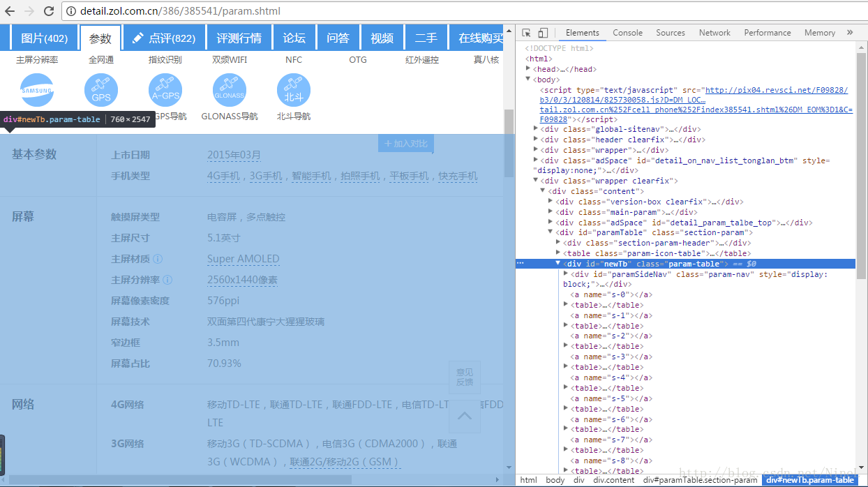Viewport: 868px width, 487px height.
Task: Open the 评测行情 tab
Action: pyautogui.click(x=239, y=38)
